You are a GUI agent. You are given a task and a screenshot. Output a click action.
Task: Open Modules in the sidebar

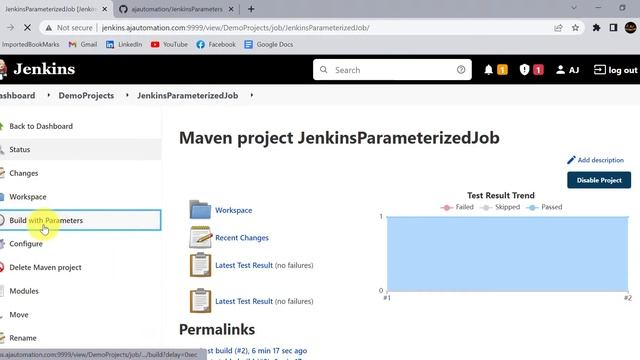coord(24,291)
